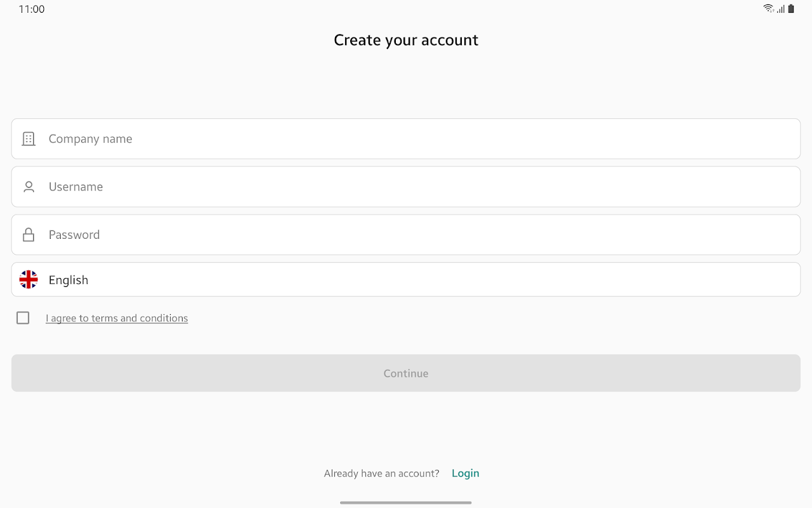Click the username person icon
812x508 pixels.
29,187
